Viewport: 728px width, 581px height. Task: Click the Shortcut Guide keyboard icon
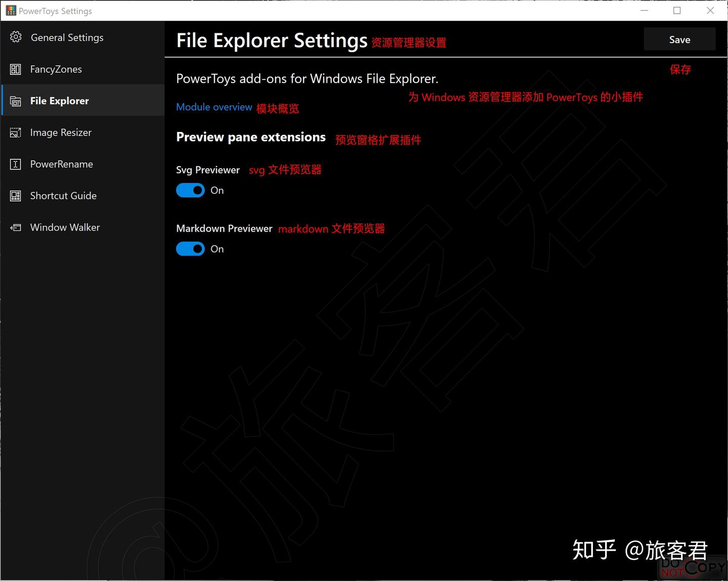(x=16, y=196)
